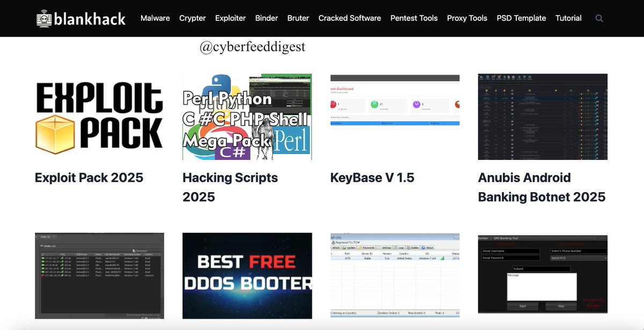Open Cracked Software menu item

350,18
